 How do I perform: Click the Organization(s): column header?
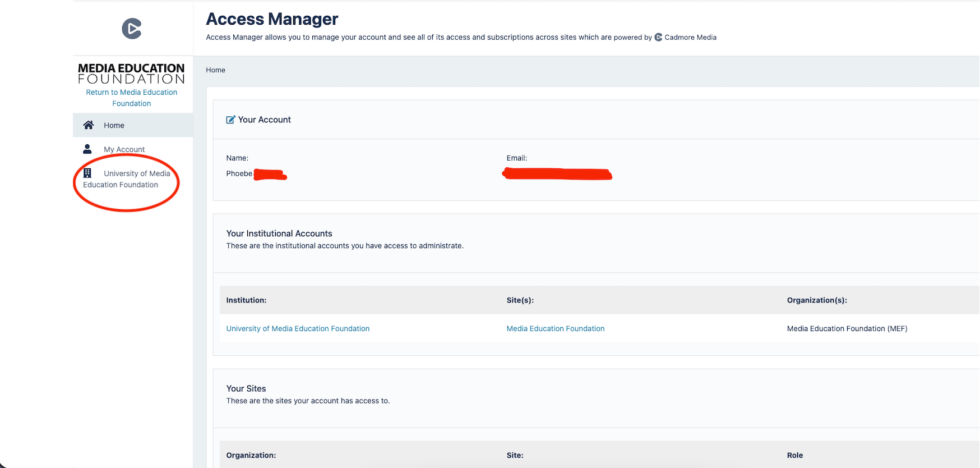pyautogui.click(x=817, y=300)
